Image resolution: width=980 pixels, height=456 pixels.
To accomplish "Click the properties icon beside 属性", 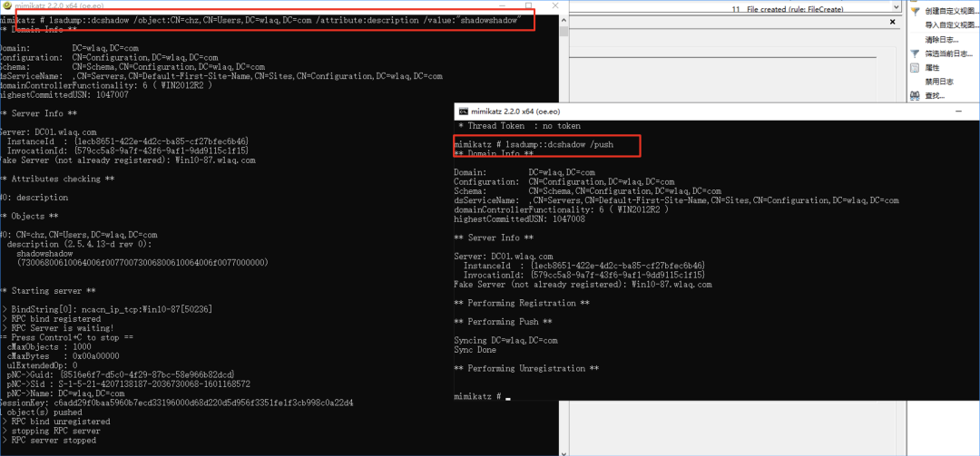I will (915, 67).
